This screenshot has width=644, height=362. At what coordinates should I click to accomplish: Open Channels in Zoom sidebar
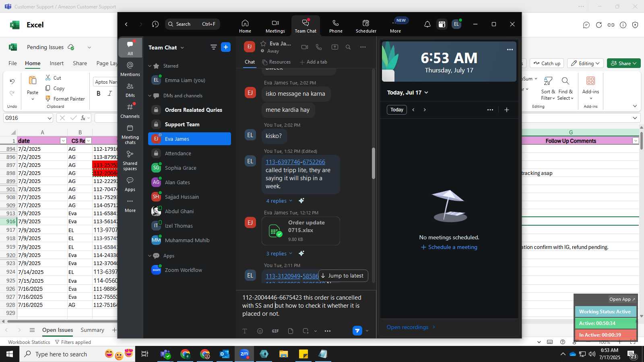click(130, 111)
